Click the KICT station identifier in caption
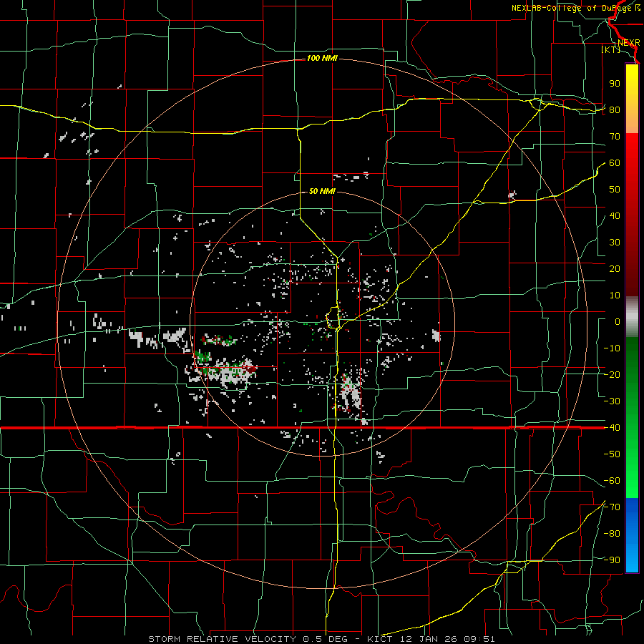 coord(381,639)
